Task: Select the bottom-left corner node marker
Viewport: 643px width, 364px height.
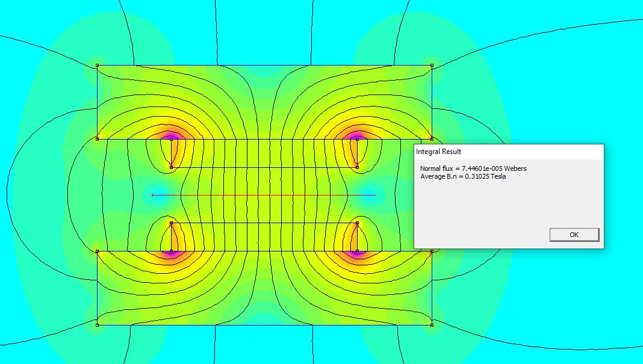Action: click(x=97, y=325)
